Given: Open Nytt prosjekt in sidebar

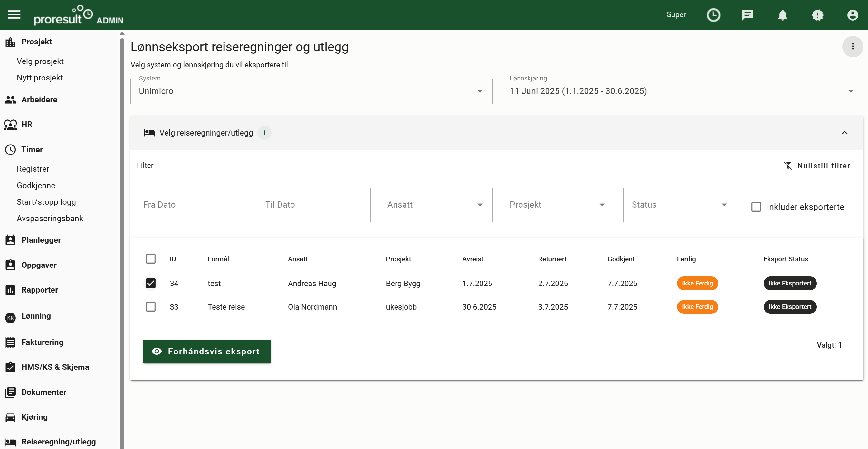Looking at the screenshot, I should click(40, 78).
